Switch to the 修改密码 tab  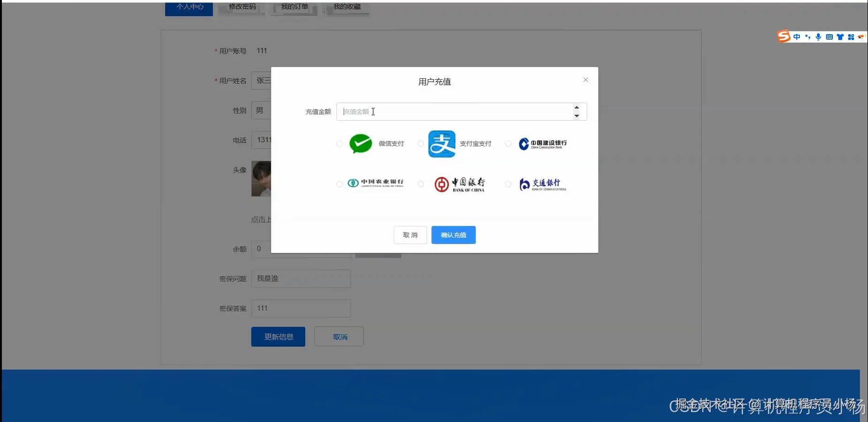pyautogui.click(x=241, y=7)
